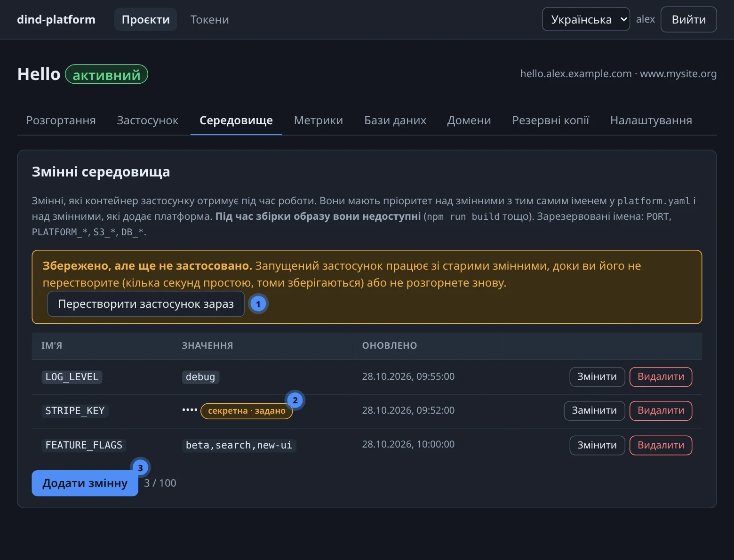Click the Додати змінну button

coord(85,483)
